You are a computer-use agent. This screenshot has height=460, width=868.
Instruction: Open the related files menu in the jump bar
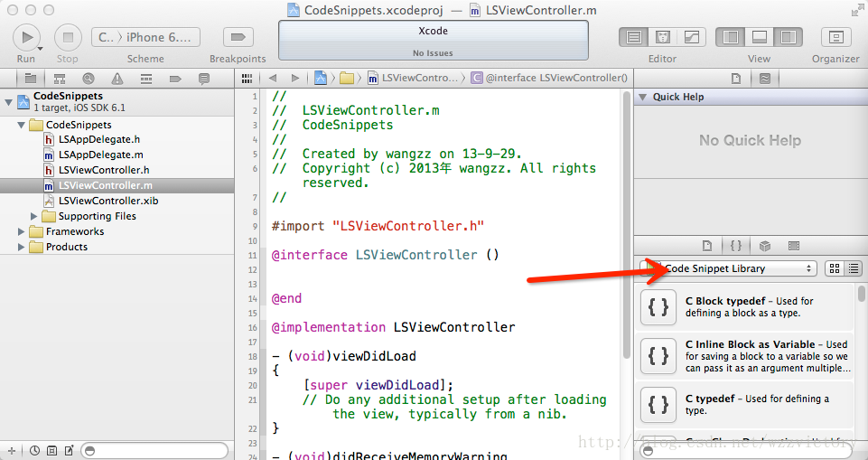(247, 79)
